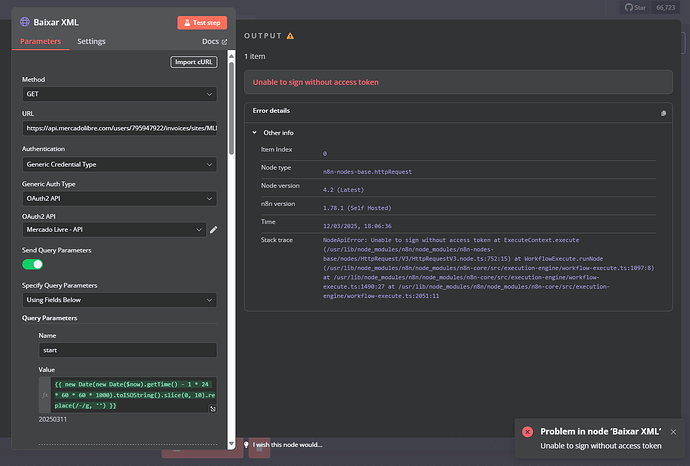The image size is (690, 466).
Task: Open the expression editor expand icon
Action: click(x=213, y=409)
